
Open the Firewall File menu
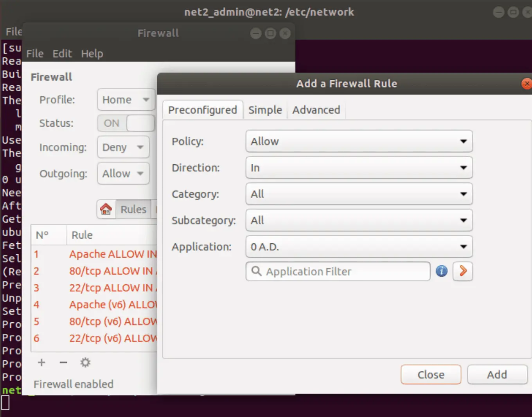pyautogui.click(x=35, y=54)
